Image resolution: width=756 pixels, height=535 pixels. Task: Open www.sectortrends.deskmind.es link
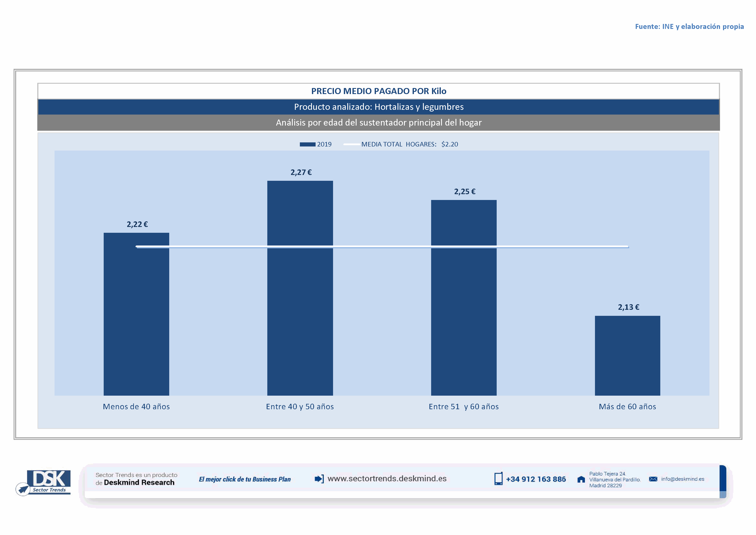click(x=387, y=479)
